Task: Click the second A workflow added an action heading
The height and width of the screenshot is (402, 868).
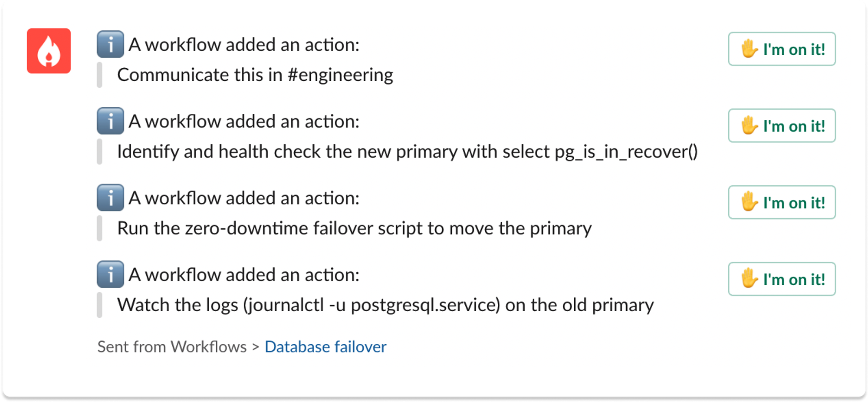Action: [x=244, y=122]
